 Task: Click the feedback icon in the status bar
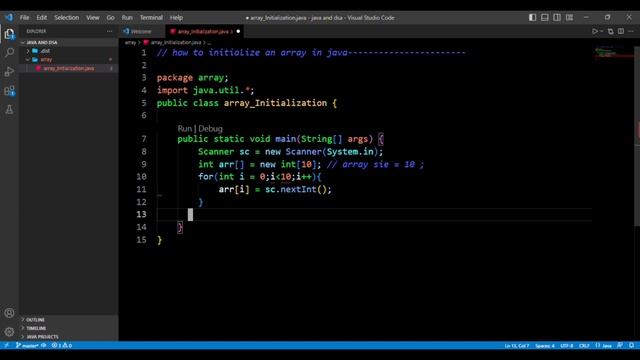(x=620, y=345)
